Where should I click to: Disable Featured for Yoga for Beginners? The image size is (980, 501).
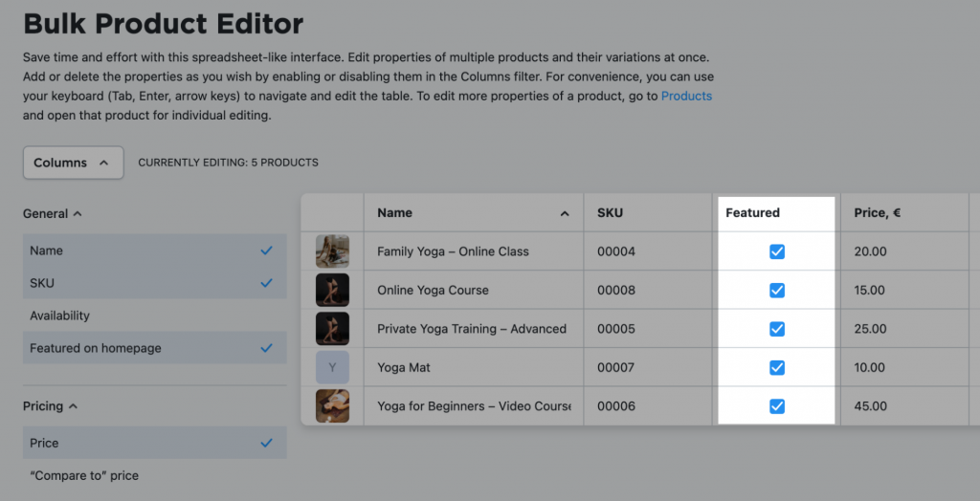(x=777, y=406)
